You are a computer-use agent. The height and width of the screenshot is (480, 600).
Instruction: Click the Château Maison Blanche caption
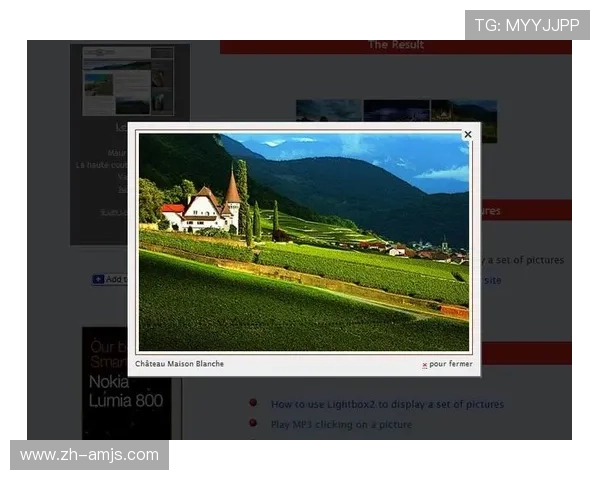click(x=180, y=364)
